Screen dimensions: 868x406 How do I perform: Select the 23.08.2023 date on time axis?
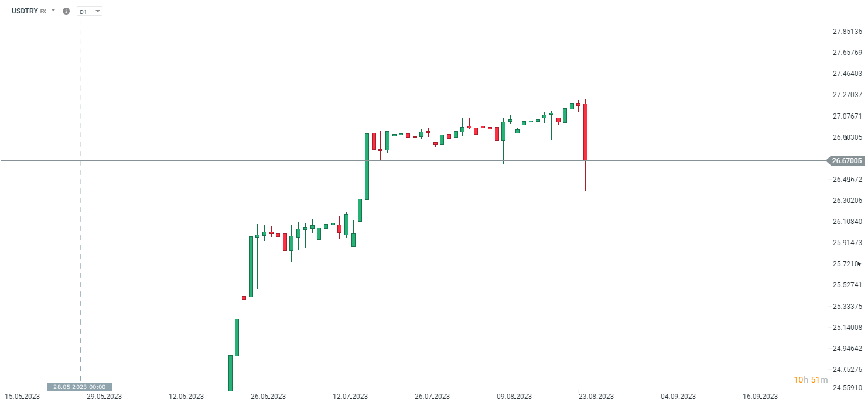(596, 397)
